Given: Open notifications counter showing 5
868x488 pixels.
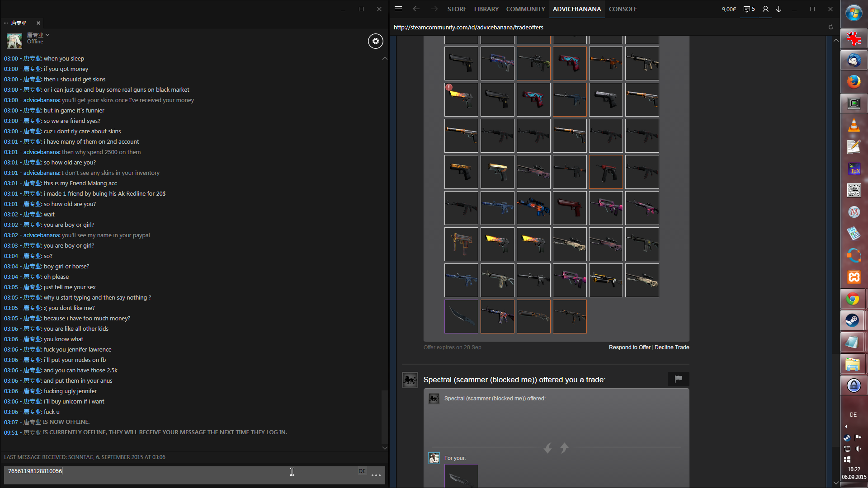Looking at the screenshot, I should pyautogui.click(x=749, y=9).
